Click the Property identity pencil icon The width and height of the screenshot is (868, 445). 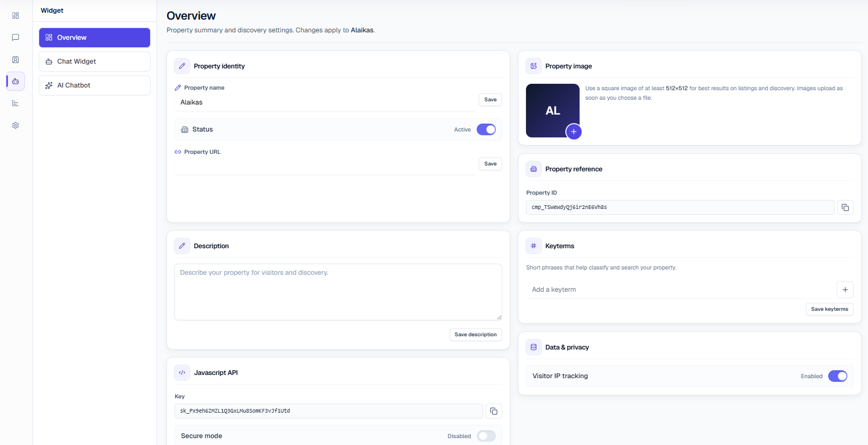click(182, 66)
